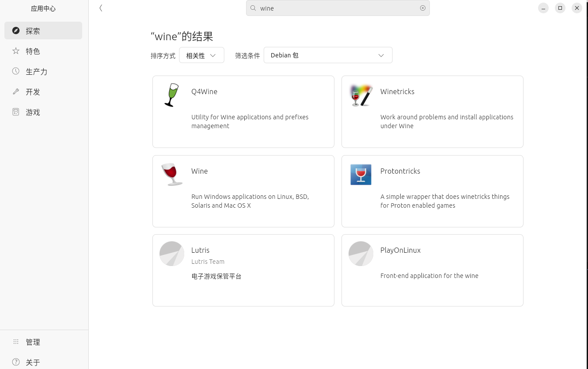Open the 相关性 sort order dropdown
Viewport: 588px width, 369px height.
pos(201,55)
